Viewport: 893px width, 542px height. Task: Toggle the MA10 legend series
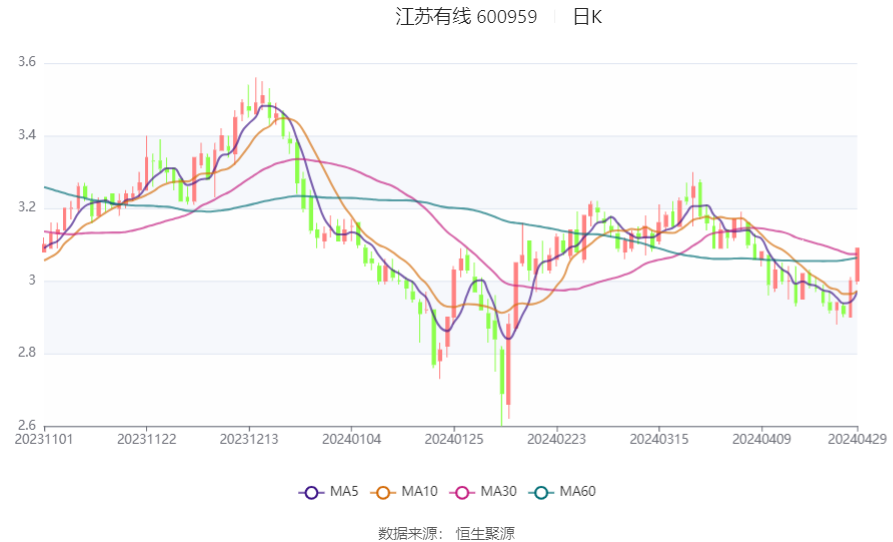[404, 492]
